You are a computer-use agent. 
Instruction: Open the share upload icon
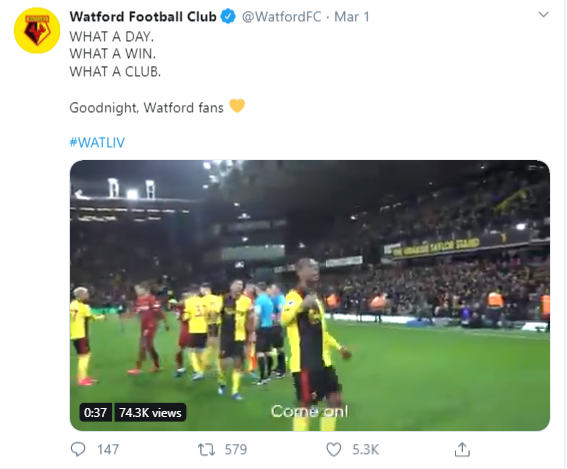[x=462, y=449]
